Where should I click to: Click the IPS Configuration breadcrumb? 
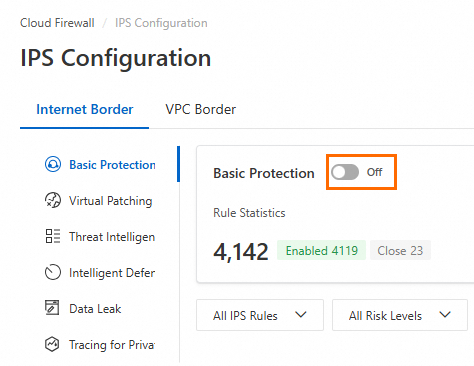161,23
